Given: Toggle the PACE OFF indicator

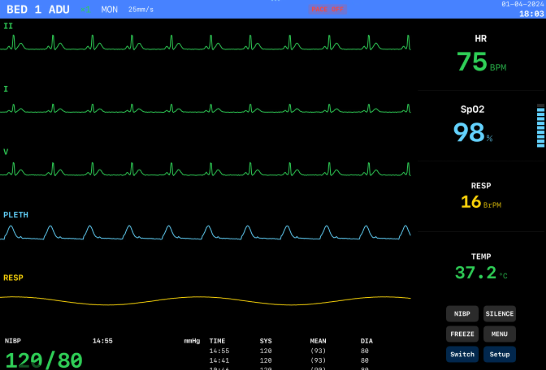Looking at the screenshot, I should point(327,9).
